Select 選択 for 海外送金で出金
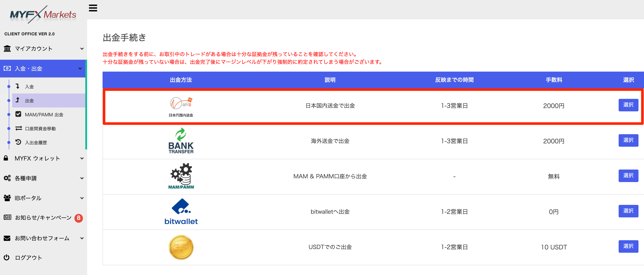The width and height of the screenshot is (644, 275). click(628, 140)
